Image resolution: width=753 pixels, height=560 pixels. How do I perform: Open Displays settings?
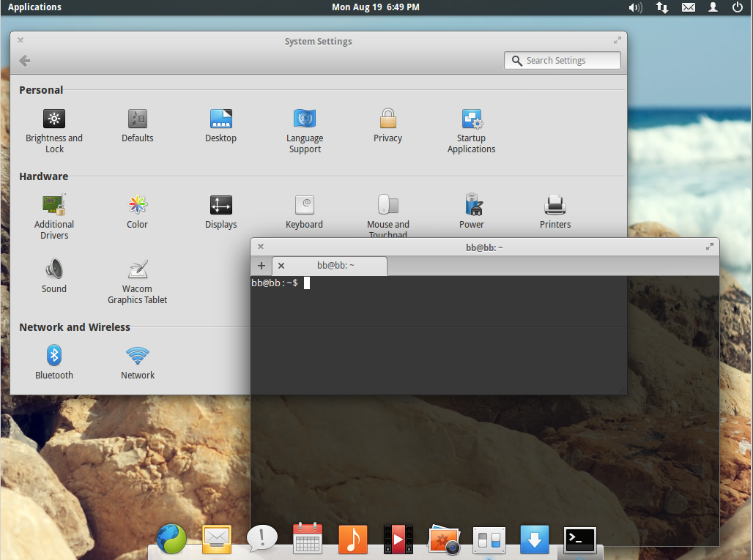(x=220, y=205)
